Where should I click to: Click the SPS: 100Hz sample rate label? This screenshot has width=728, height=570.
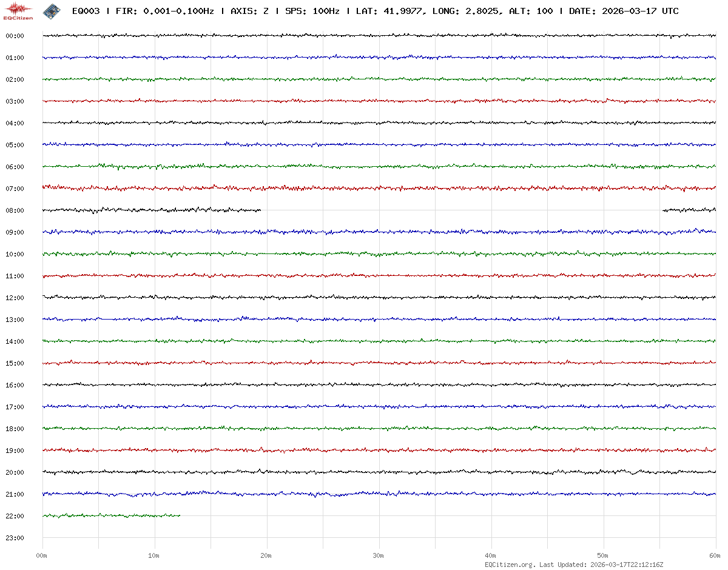click(312, 12)
